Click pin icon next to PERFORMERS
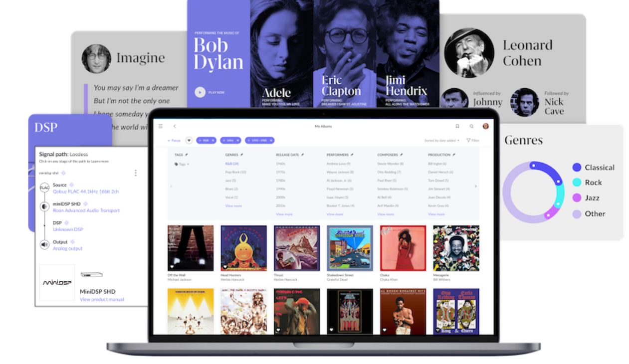Image resolution: width=629 pixels, height=364 pixels. click(x=352, y=155)
